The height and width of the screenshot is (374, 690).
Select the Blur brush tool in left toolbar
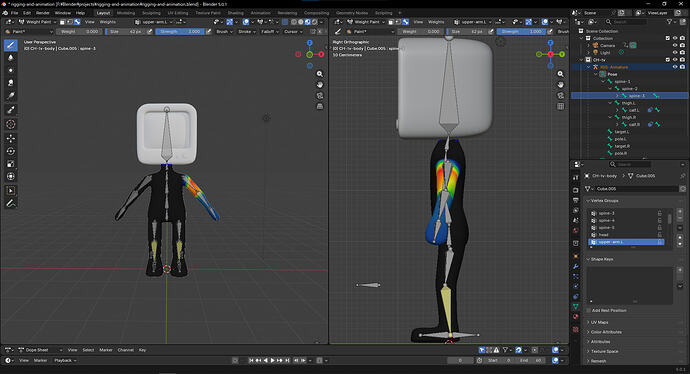point(11,58)
